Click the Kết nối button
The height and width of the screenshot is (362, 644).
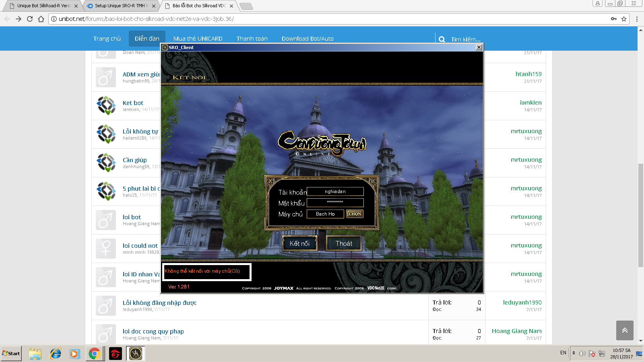pos(299,243)
